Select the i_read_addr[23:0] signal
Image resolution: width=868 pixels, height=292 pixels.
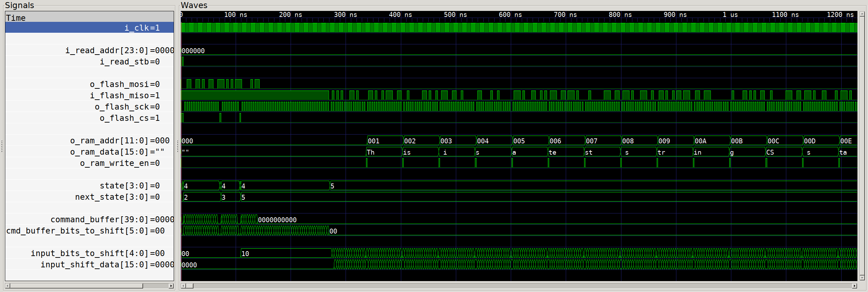click(89, 50)
